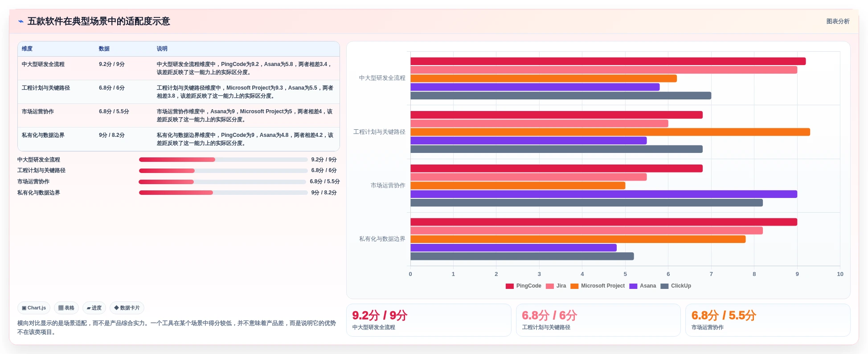Click the x-axis tick label 10
868x354 pixels.
click(x=840, y=274)
